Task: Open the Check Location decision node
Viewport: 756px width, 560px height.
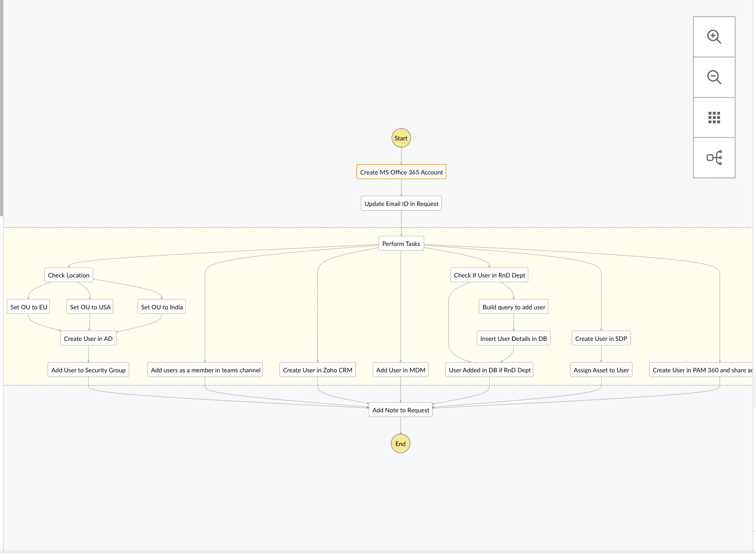Action: [68, 275]
